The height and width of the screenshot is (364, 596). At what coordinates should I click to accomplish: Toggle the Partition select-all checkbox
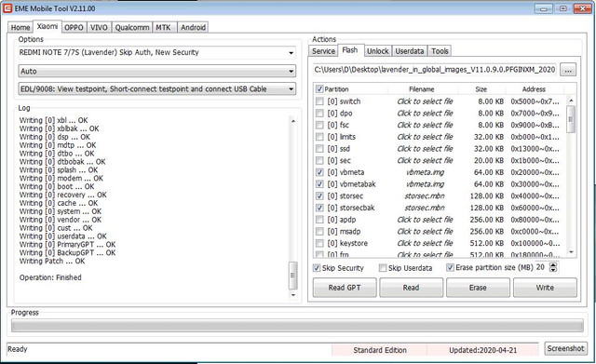[319, 89]
